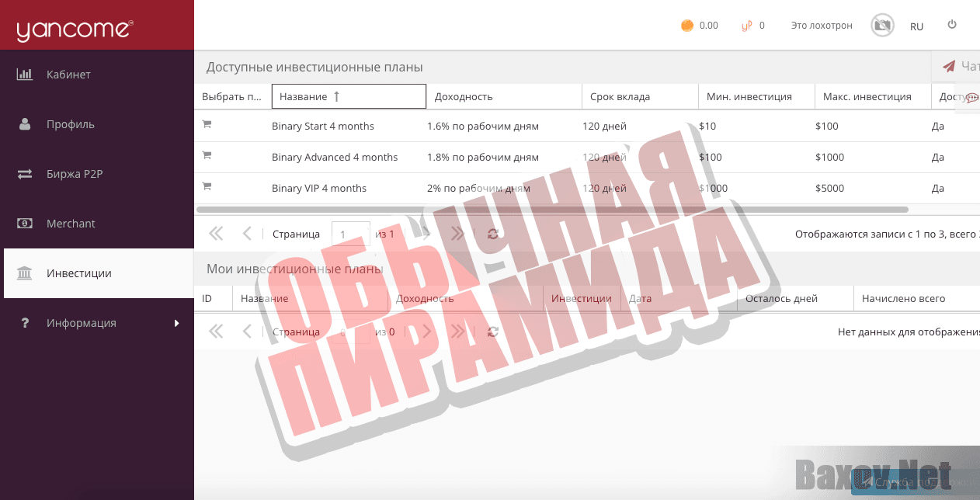The image size is (980, 500).
Task: Open the RU language selector
Action: tap(916, 26)
